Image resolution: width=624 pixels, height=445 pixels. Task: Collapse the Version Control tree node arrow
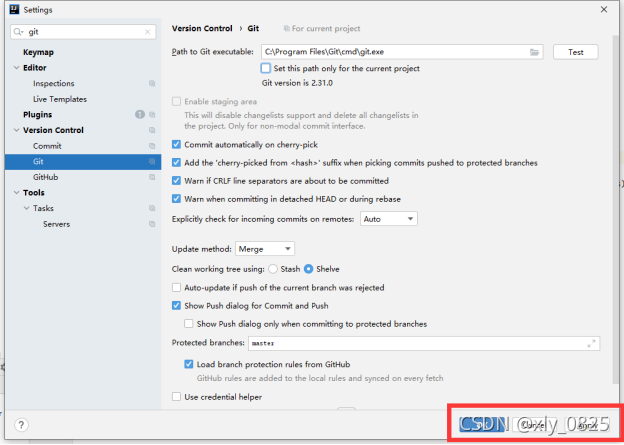pos(16,130)
